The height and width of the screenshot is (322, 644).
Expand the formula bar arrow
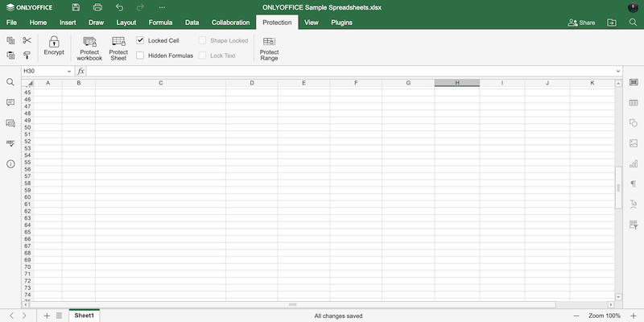[x=617, y=71]
